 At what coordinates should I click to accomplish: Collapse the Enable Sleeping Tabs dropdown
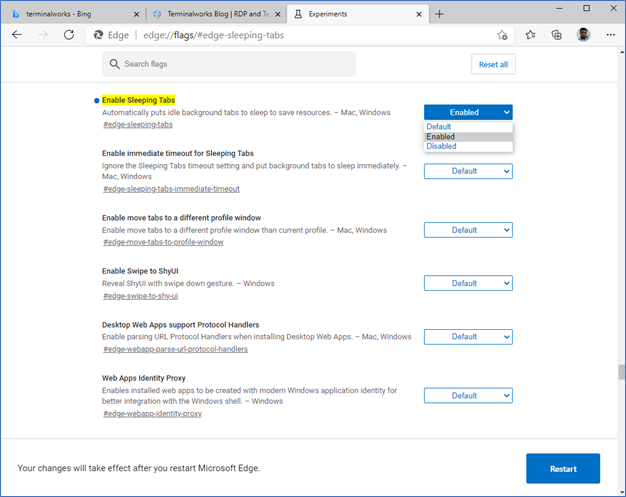(468, 112)
